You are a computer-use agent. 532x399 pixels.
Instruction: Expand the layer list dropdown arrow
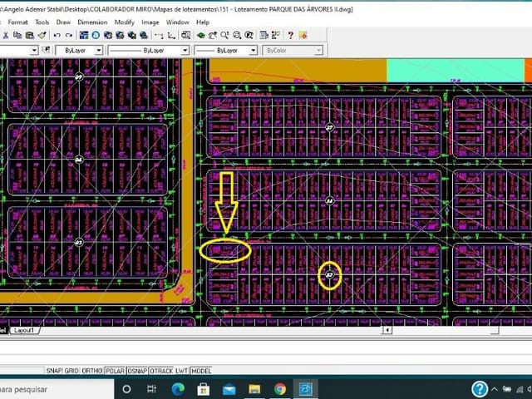point(34,51)
